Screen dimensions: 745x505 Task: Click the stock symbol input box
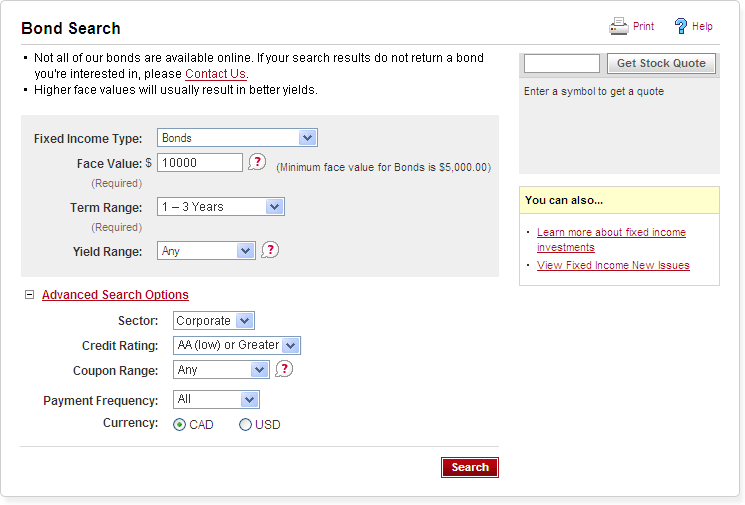click(x=562, y=63)
